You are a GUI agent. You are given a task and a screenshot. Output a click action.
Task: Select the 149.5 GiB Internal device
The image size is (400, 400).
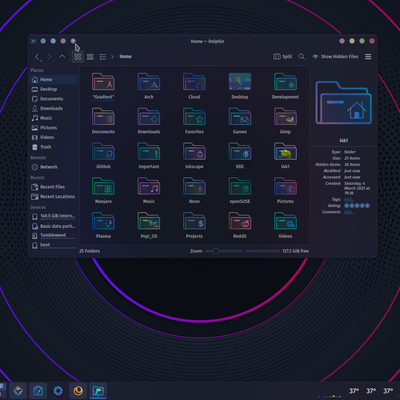[x=53, y=216]
